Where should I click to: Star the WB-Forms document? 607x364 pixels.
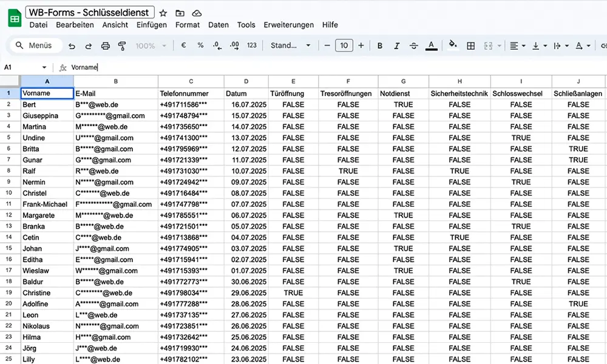point(163,13)
